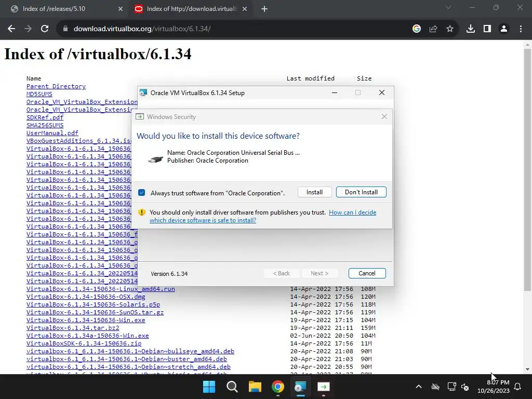Screen dimensions: 532x399
Task: Open the SDKRef.pdf link
Action: coord(45,117)
